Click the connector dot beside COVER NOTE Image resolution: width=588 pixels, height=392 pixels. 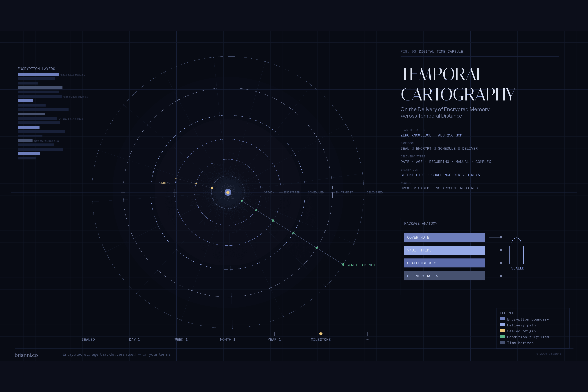(501, 237)
